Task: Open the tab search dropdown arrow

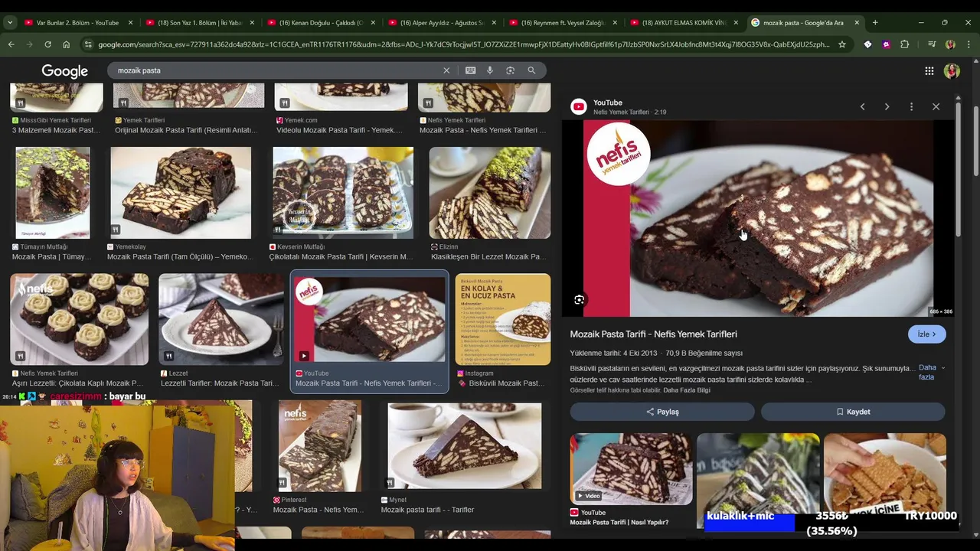Action: [9, 23]
